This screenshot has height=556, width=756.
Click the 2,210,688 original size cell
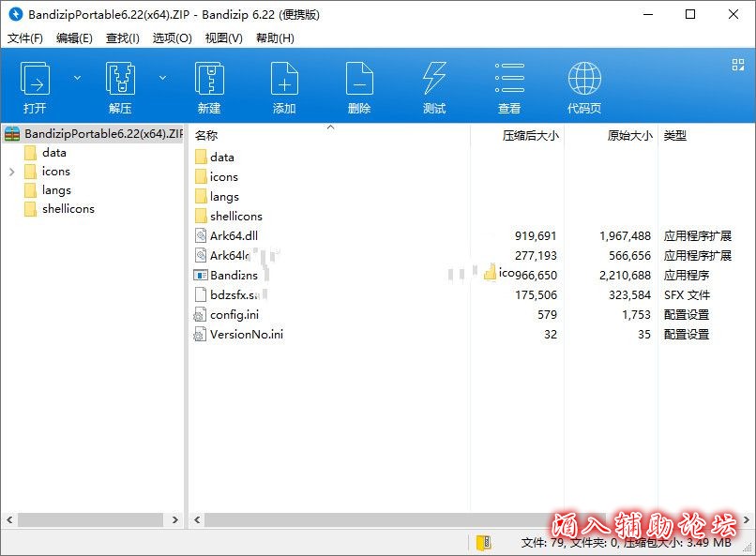(625, 275)
